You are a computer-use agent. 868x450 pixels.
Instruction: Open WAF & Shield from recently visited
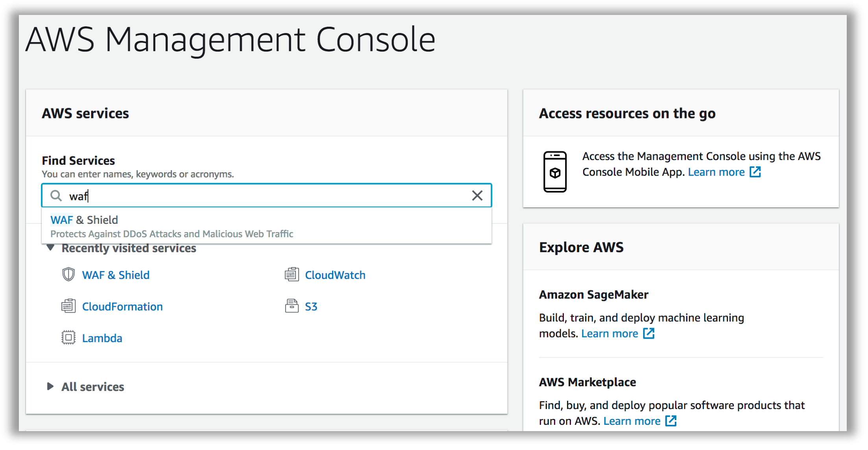pos(116,275)
